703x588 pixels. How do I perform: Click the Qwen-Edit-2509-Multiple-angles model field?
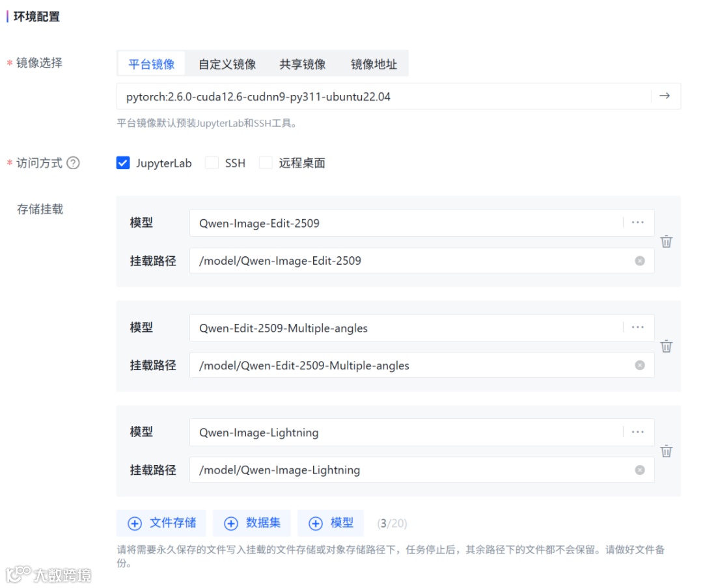(x=421, y=328)
